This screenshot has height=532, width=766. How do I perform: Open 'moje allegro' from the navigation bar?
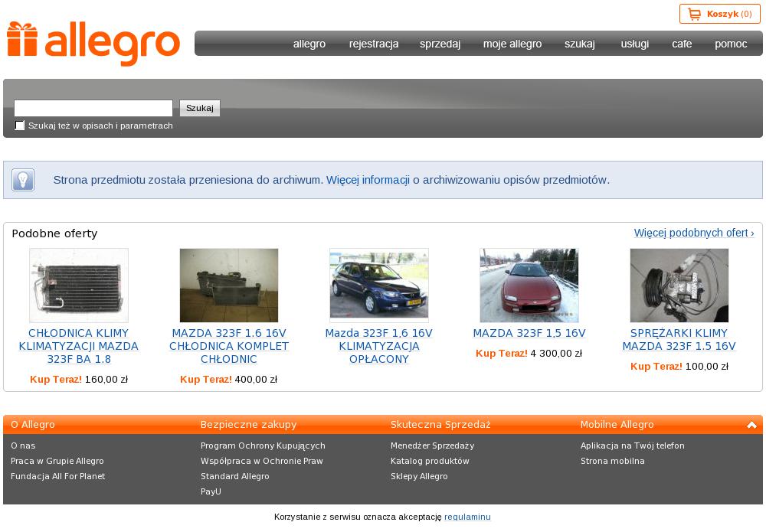tap(512, 44)
